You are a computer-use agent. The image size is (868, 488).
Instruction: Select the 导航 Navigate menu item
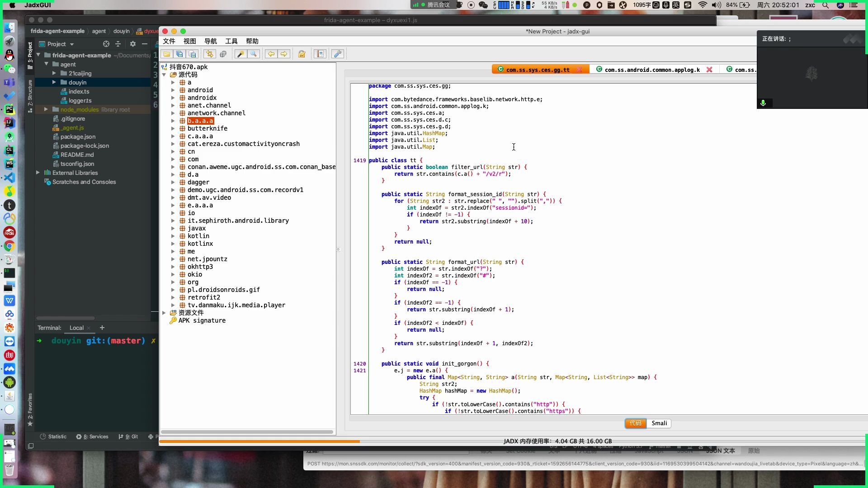click(210, 41)
